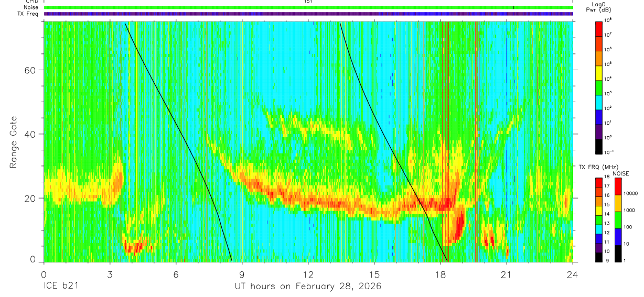Viewport: 644px width, 297px height.
Task: Click the blue segment of NOISE colorbar
Action: 618,237
